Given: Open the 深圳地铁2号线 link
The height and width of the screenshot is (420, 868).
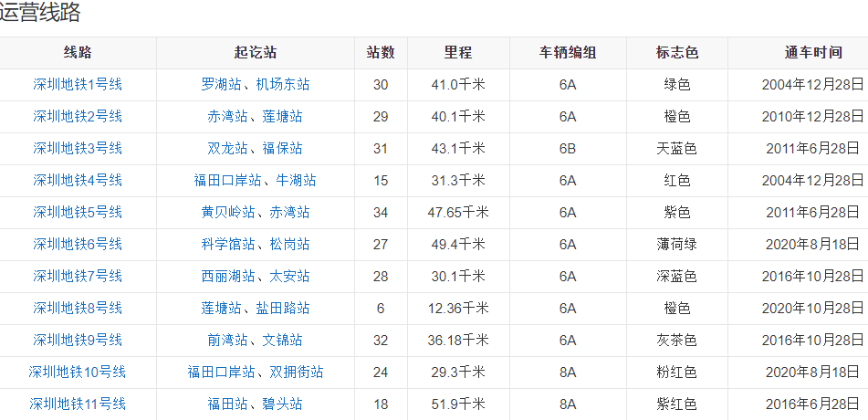Looking at the screenshot, I should pos(78,117).
